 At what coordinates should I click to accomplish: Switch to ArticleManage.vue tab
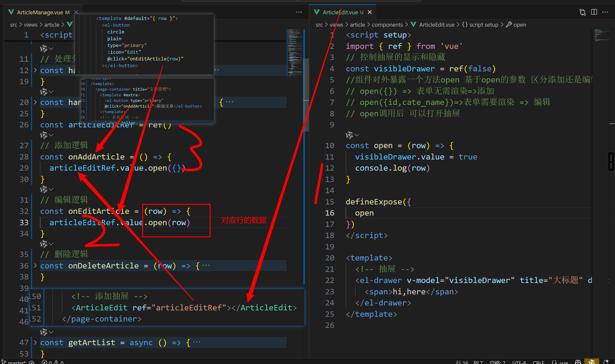click(x=40, y=12)
